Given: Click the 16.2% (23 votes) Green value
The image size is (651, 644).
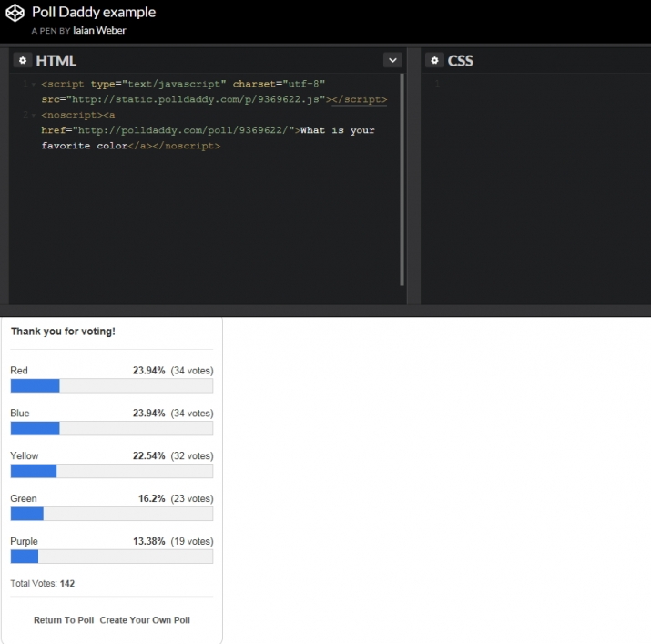Looking at the screenshot, I should (176, 498).
